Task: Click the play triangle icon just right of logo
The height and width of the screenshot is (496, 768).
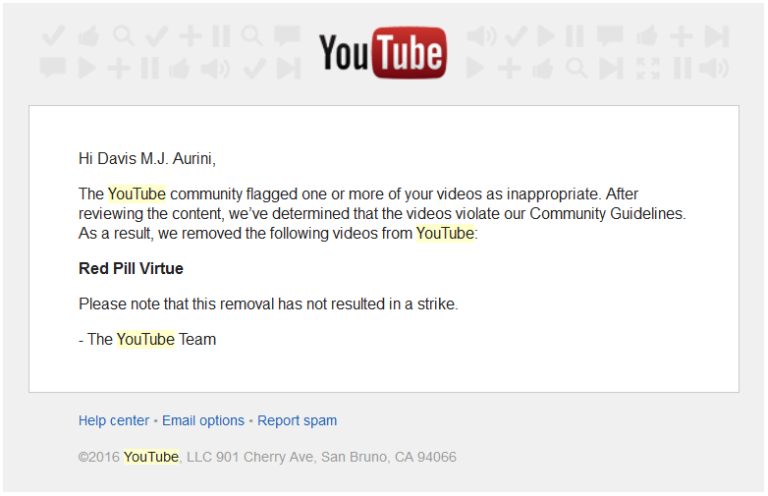Action: pyautogui.click(x=475, y=68)
